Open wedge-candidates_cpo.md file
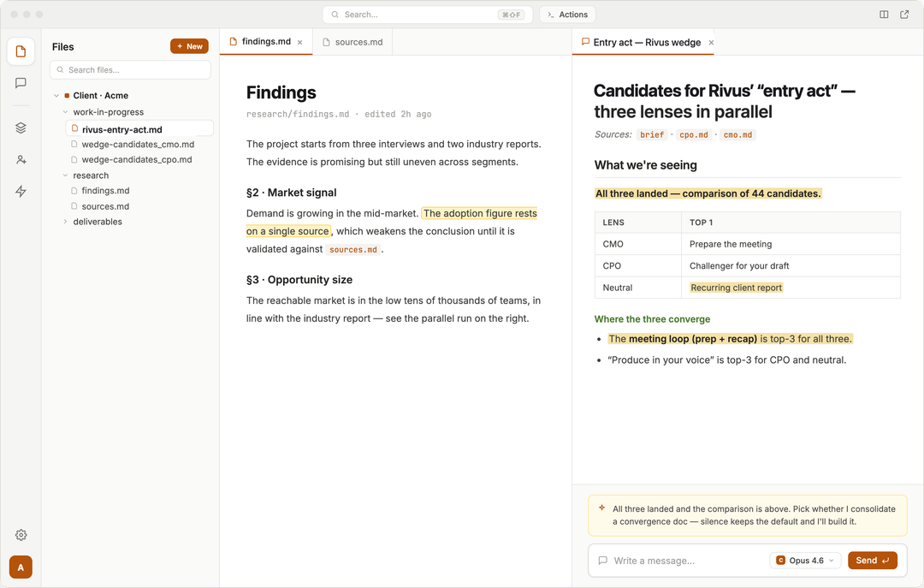Viewport: 924px width, 588px height. [x=137, y=160]
